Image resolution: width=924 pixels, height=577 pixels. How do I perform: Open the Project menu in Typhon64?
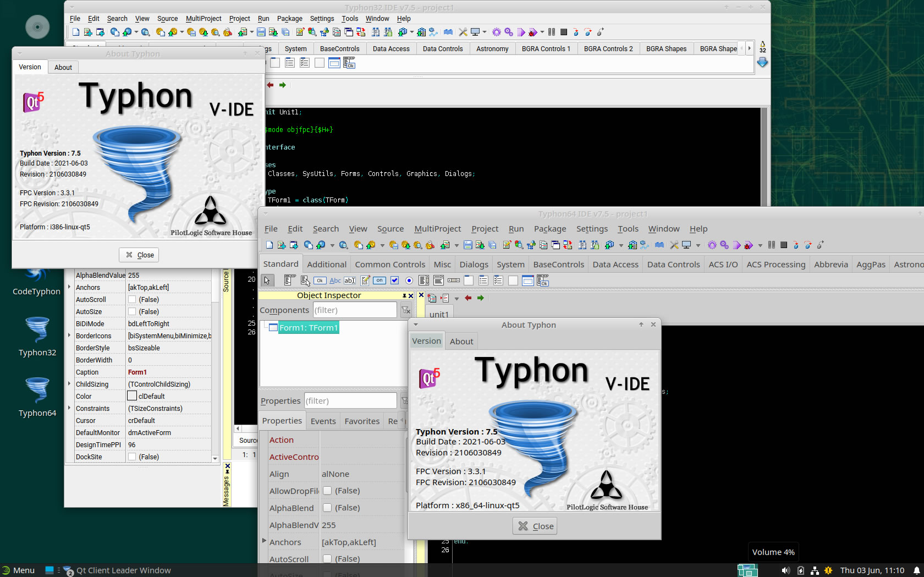485,229
